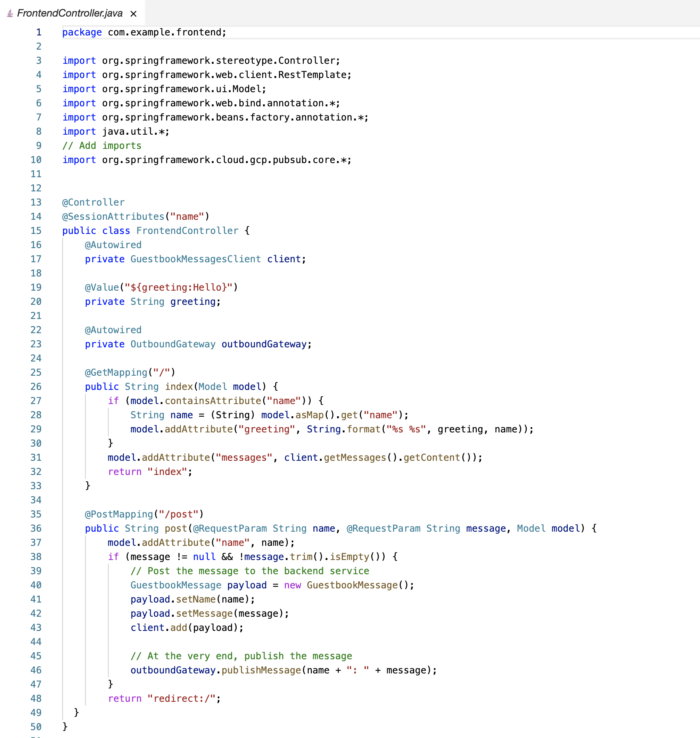700x738 pixels.
Task: Click the gcp.pubsub.core import line
Action: coord(207,160)
